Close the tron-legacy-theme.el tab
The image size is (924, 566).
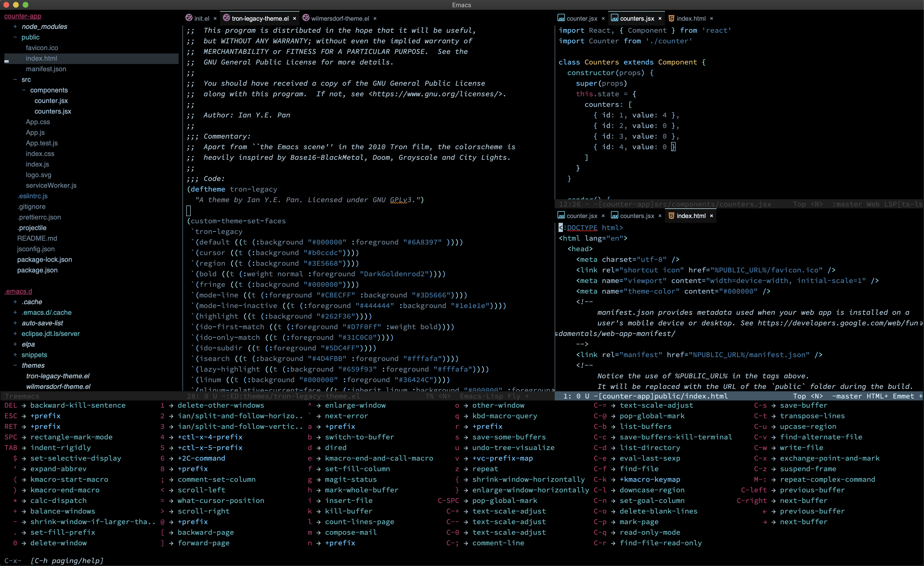[294, 18]
